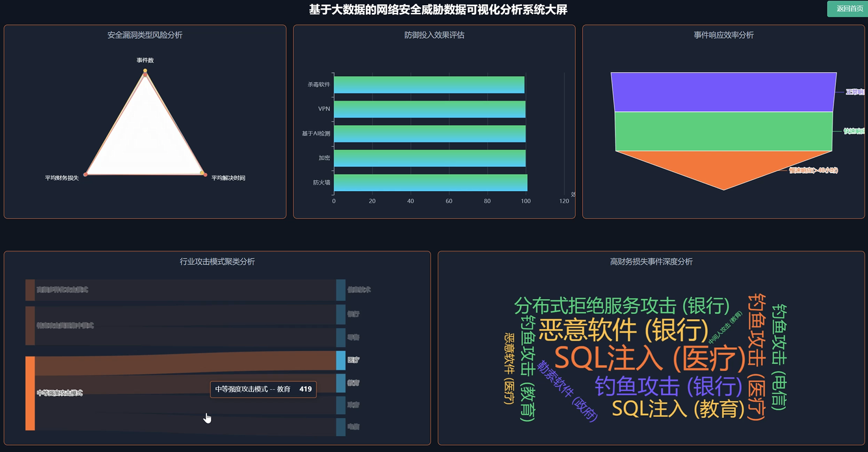The image size is (868, 452).
Task: Click the 平均解决时间 radar axis label
Action: pos(228,178)
